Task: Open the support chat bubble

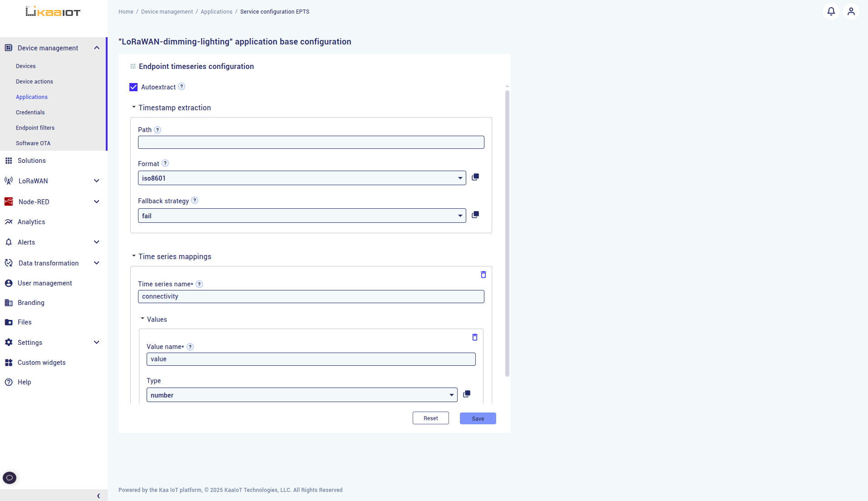Action: (x=10, y=477)
